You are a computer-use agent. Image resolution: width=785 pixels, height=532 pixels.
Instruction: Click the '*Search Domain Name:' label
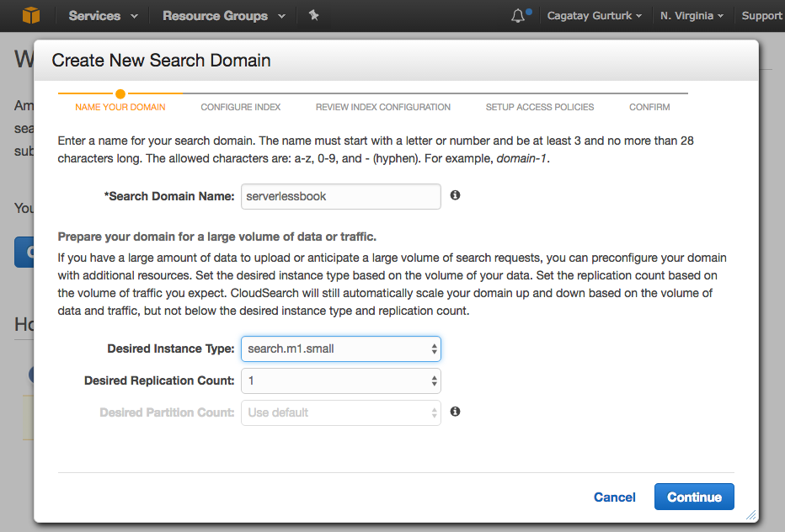169,196
